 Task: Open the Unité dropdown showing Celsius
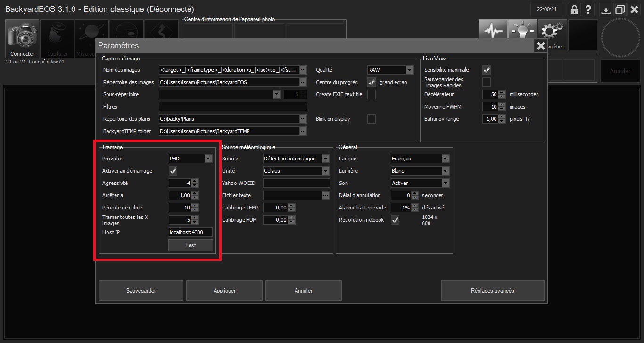tap(326, 171)
